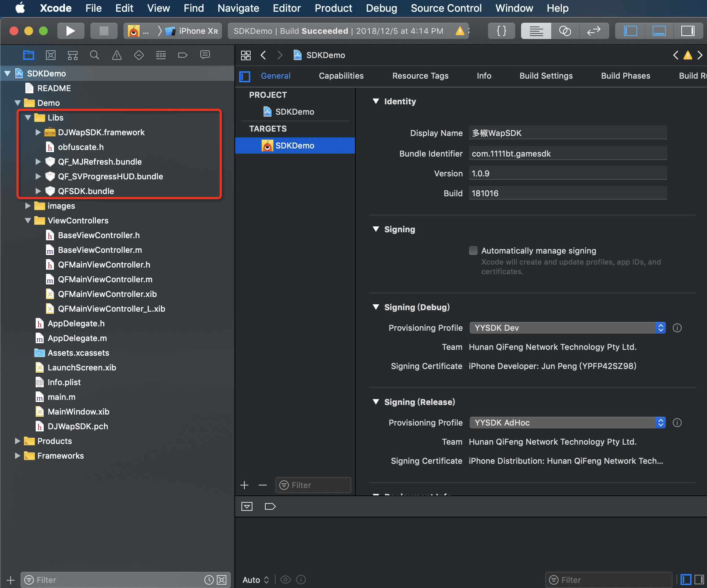Show info for Release provisioning profile

(x=677, y=423)
